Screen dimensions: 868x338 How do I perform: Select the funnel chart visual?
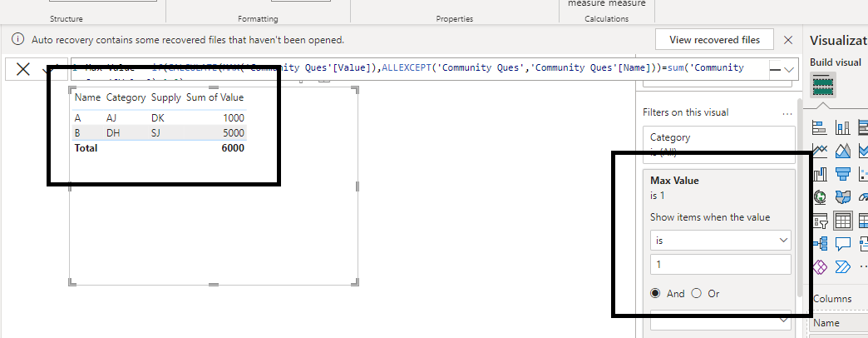[x=842, y=174]
